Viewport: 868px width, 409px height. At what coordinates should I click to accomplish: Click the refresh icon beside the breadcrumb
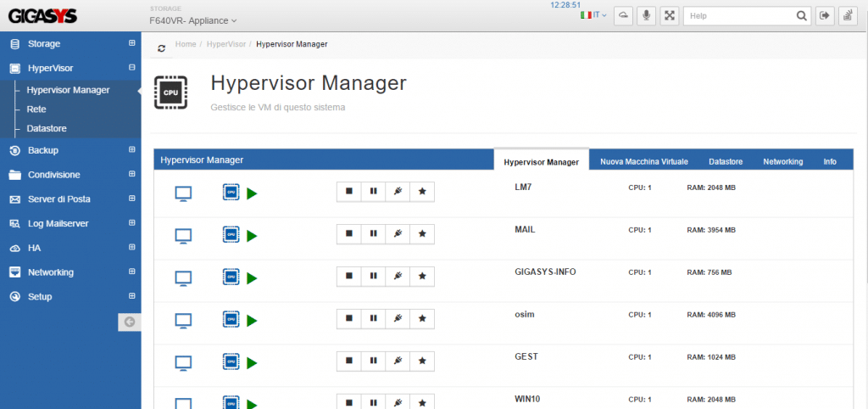161,48
